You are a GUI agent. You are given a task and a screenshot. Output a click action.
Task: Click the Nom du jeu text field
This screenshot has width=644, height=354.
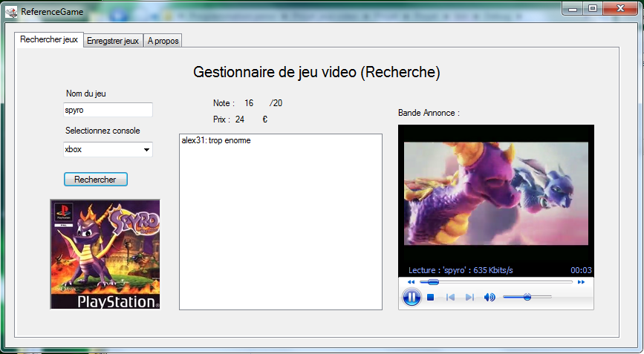click(x=108, y=110)
